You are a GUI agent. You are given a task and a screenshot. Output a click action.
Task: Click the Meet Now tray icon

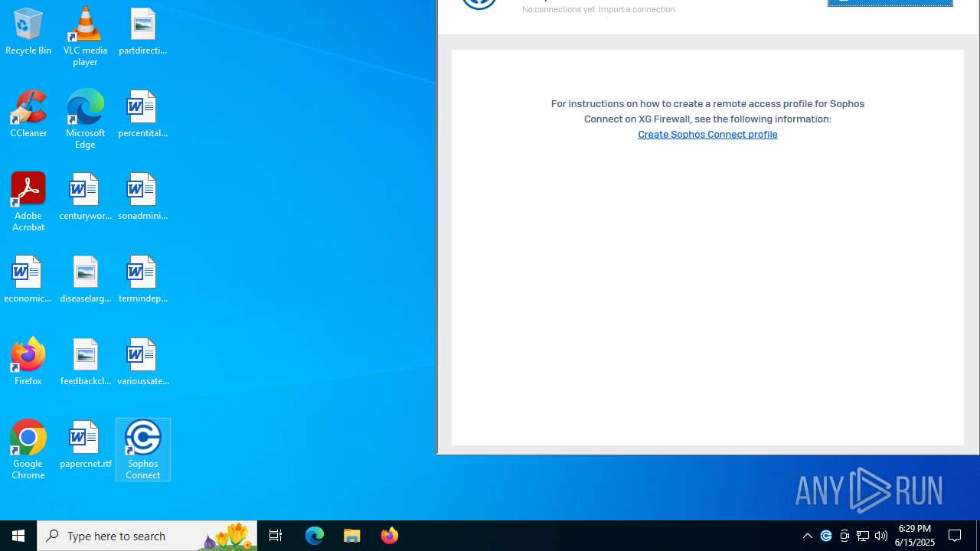pyautogui.click(x=844, y=536)
